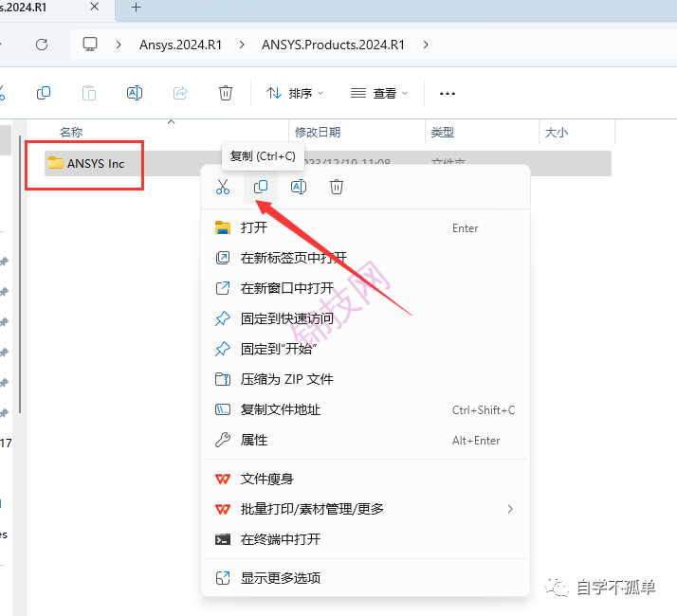Sort by 名称 column header

[x=71, y=132]
